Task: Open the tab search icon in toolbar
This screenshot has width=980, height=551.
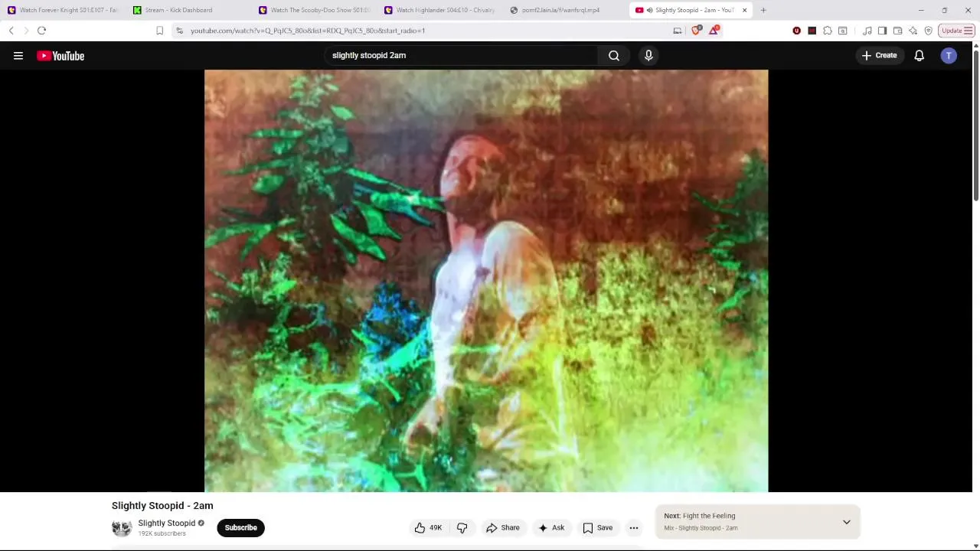Action: pyautogui.click(x=843, y=31)
